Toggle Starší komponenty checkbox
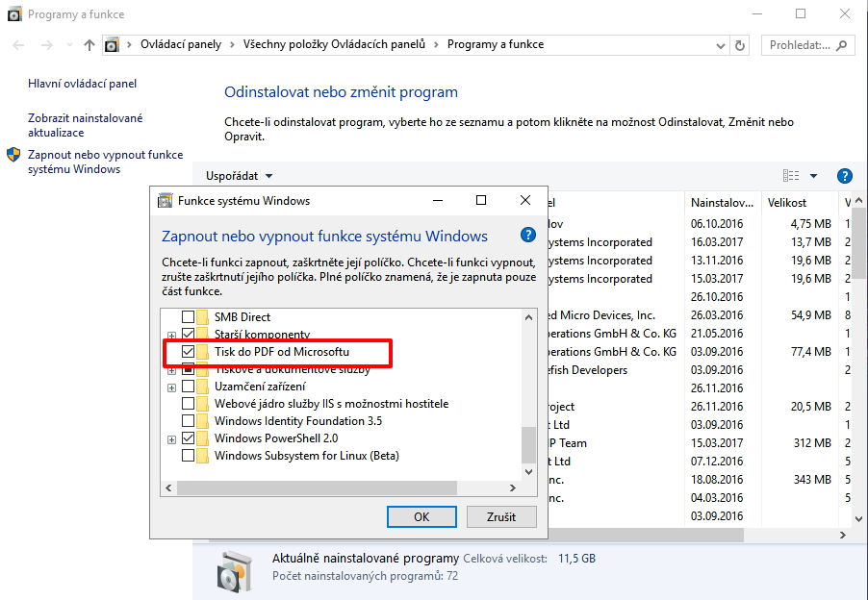868x600 pixels. click(189, 334)
